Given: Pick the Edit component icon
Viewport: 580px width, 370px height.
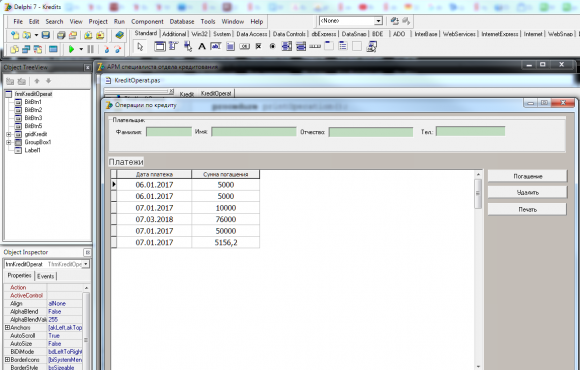Looking at the screenshot, I should click(x=216, y=47).
